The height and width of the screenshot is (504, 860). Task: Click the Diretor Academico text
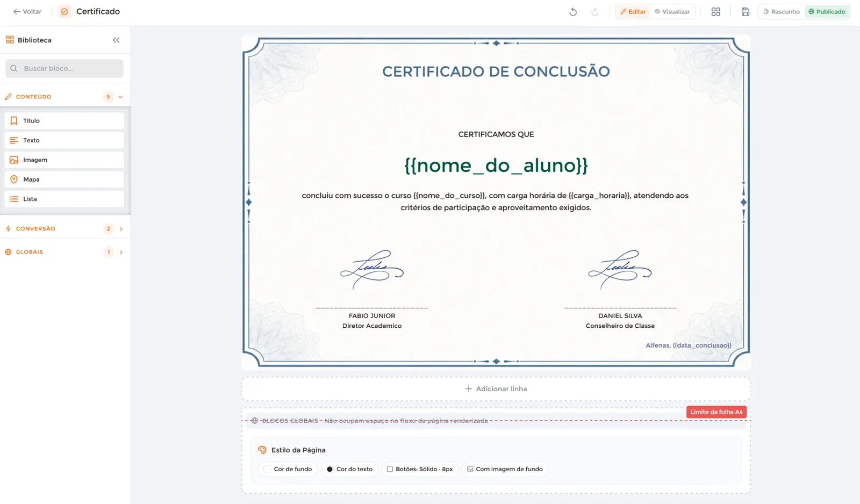click(372, 326)
